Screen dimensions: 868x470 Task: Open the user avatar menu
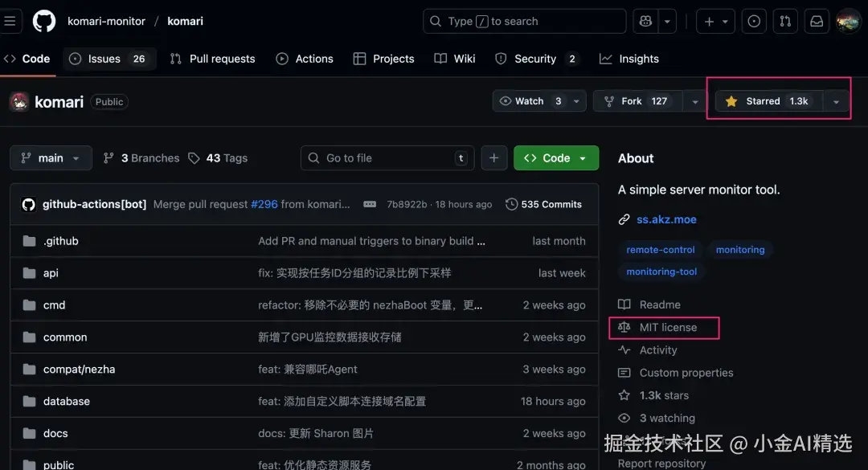point(848,22)
